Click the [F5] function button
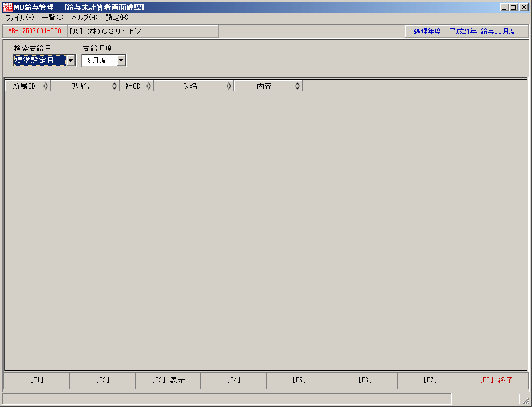Screen dimensions: 532x407 (299, 380)
